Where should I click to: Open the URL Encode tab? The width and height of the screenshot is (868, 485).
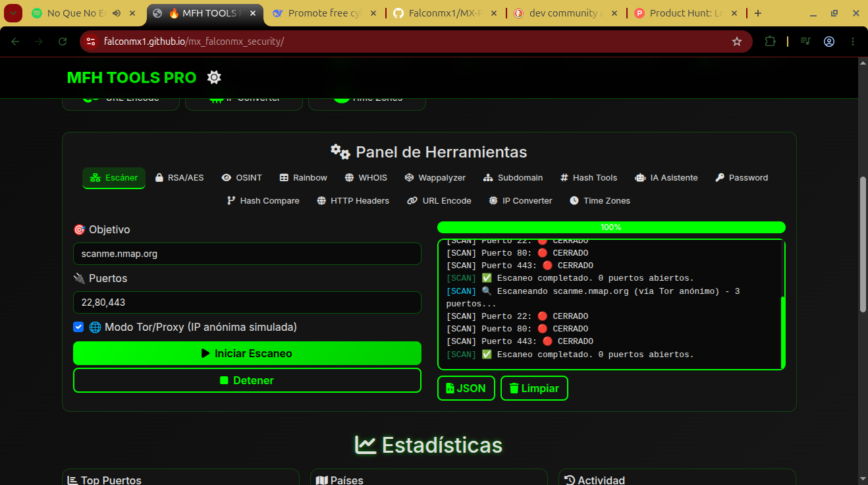tap(439, 201)
